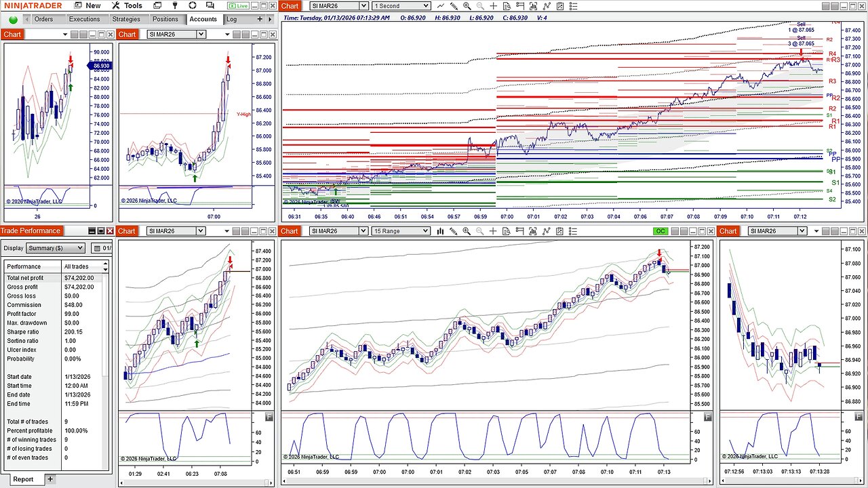
Task: Click F button on bottom-left chart panel
Action: coord(269,416)
